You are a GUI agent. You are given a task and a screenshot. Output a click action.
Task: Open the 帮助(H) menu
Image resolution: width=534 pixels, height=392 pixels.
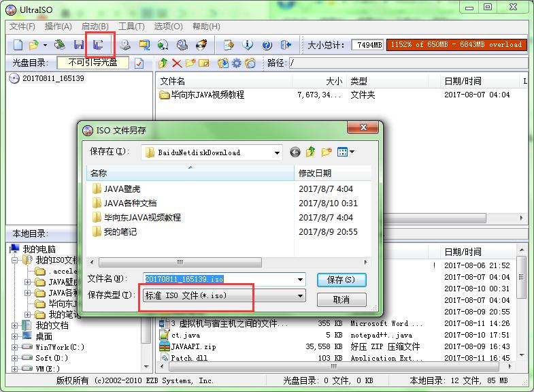[206, 27]
